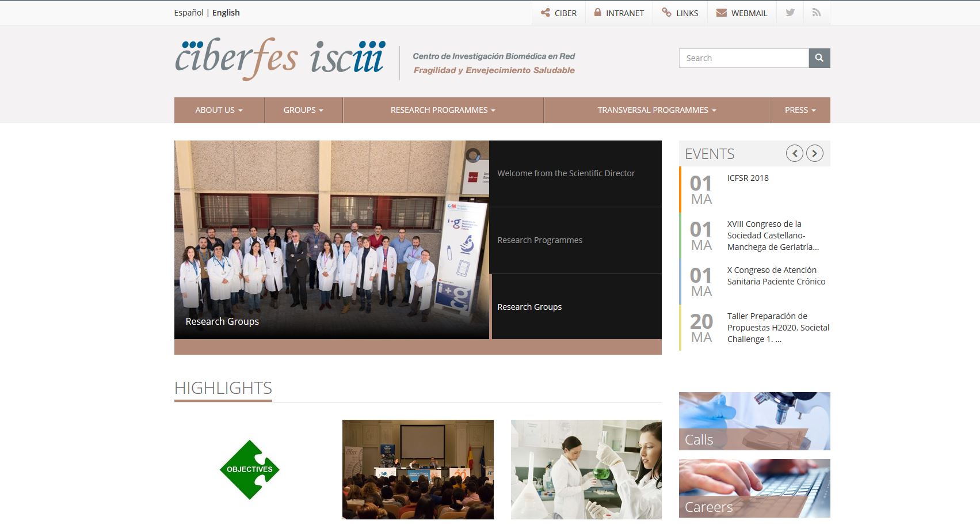Open Webmail envelope link

tap(741, 13)
